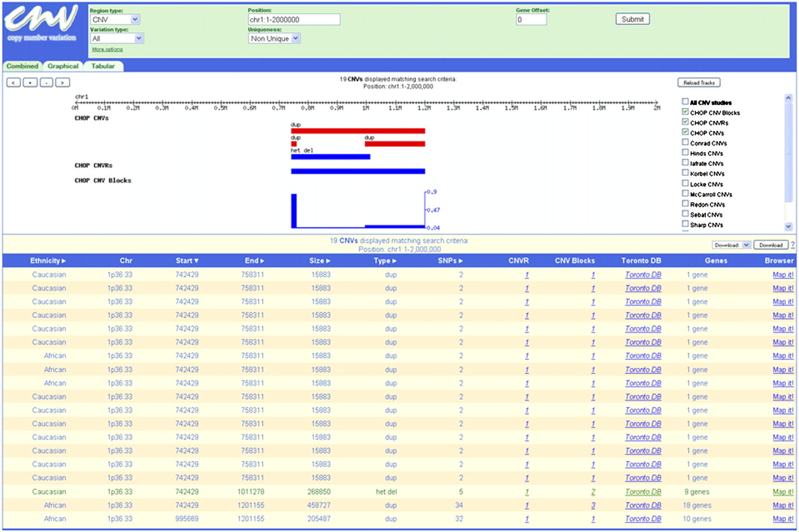This screenshot has width=799, height=532.
Task: Click the Position input field
Action: [x=294, y=20]
